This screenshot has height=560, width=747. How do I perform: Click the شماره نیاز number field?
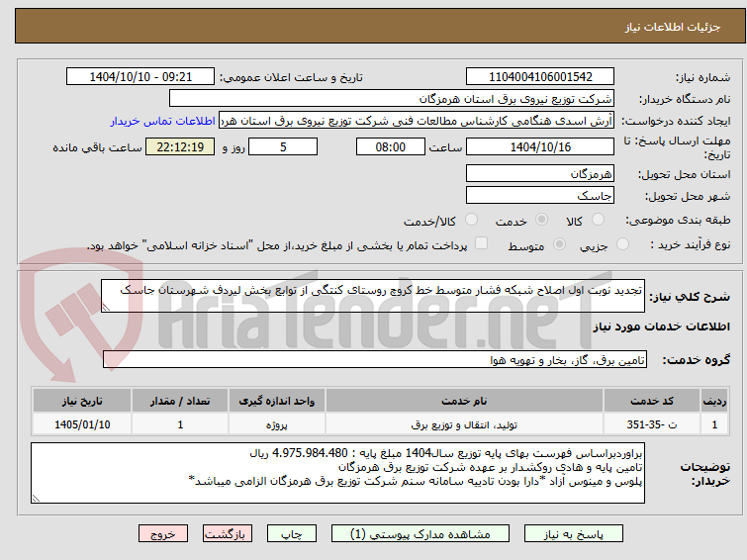point(540,77)
